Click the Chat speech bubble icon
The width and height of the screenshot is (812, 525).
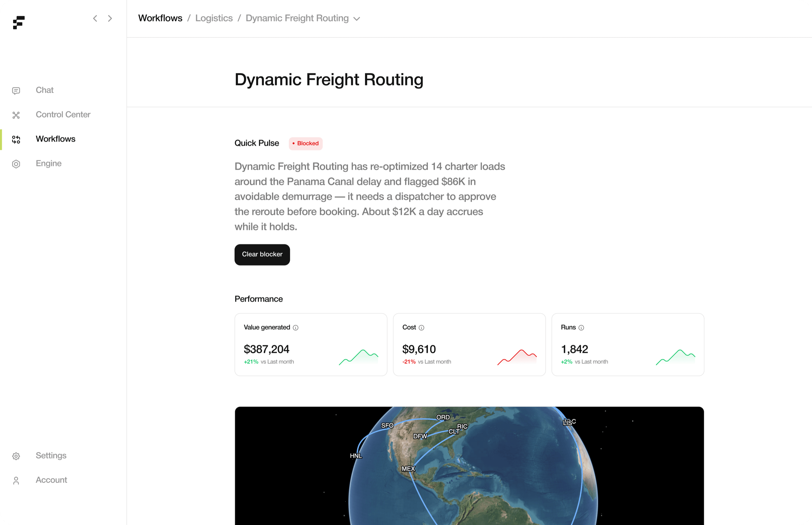coord(16,90)
